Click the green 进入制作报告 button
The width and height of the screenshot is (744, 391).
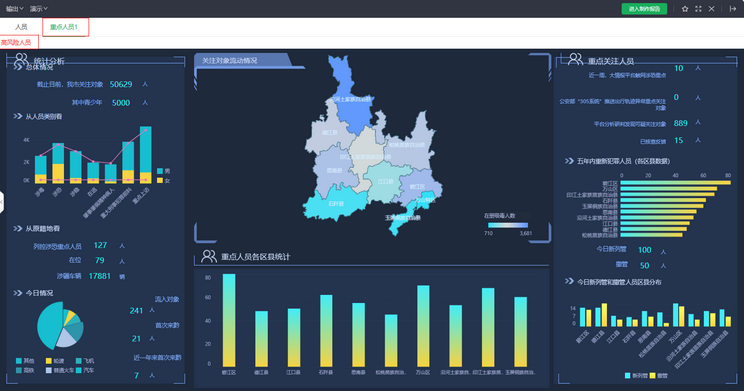coord(644,9)
